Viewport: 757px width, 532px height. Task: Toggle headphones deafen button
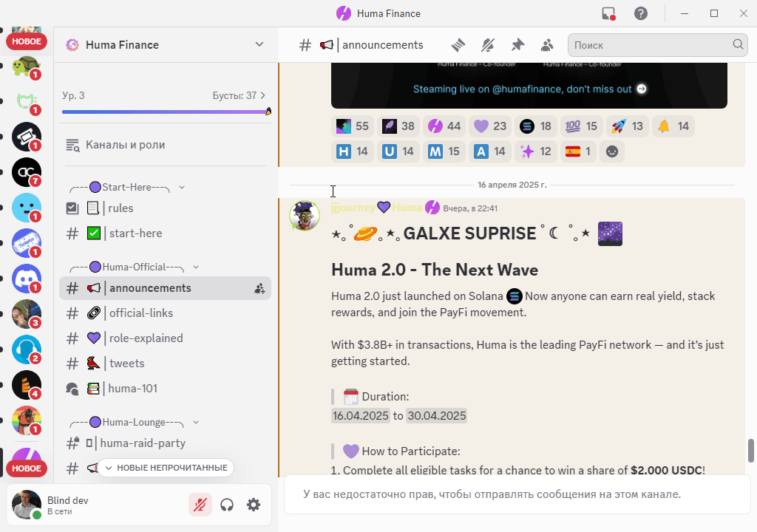tap(227, 505)
